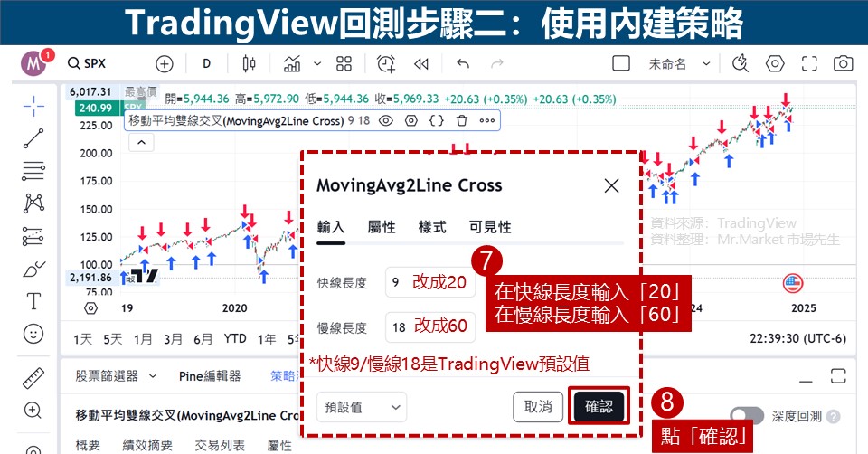Open the emoji icons tool
The width and height of the screenshot is (868, 454).
tap(33, 334)
